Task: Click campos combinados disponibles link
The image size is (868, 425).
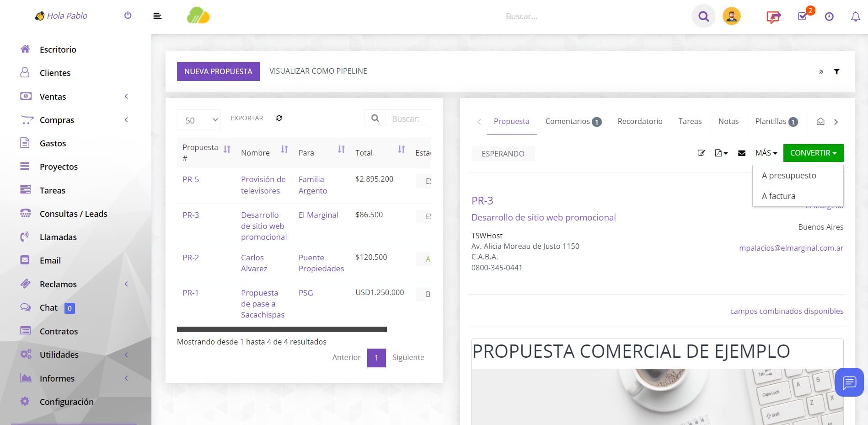Action: click(787, 311)
